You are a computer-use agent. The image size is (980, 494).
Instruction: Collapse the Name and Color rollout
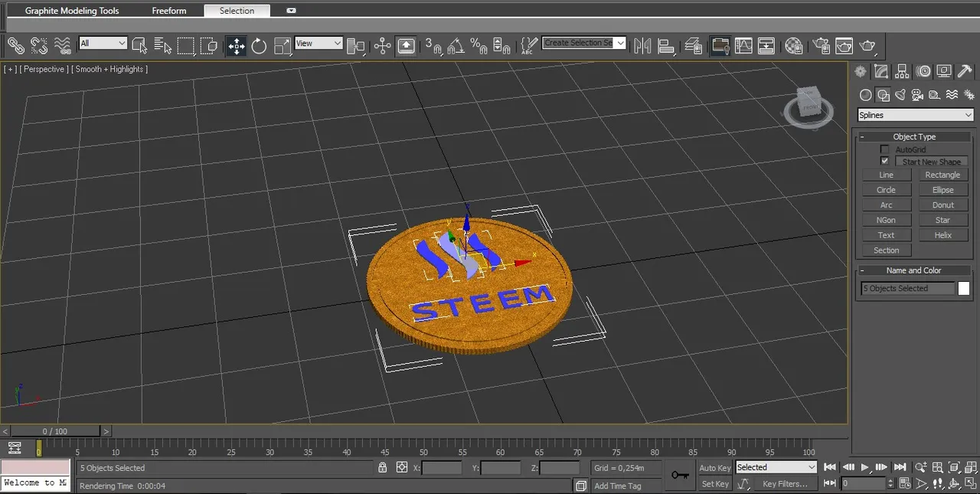coord(914,270)
